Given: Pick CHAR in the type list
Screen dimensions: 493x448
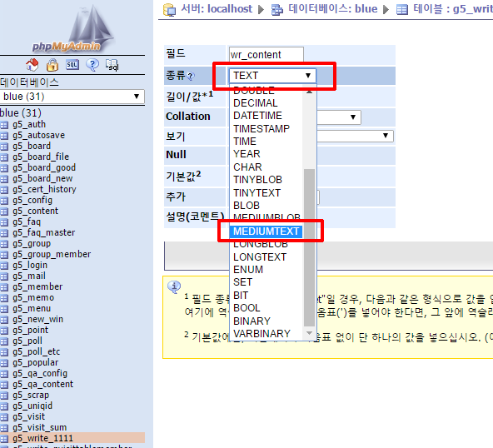Looking at the screenshot, I should (247, 167).
